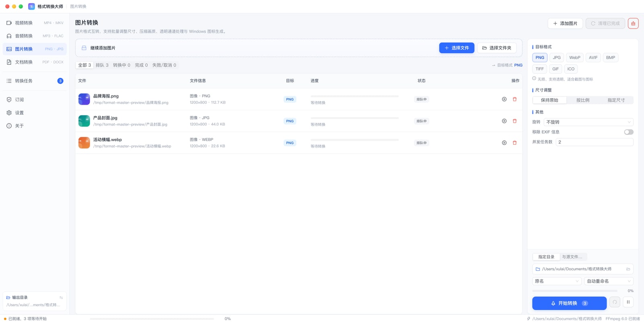Choose the 按比例 resize option
The height and width of the screenshot is (323, 644).
click(583, 100)
